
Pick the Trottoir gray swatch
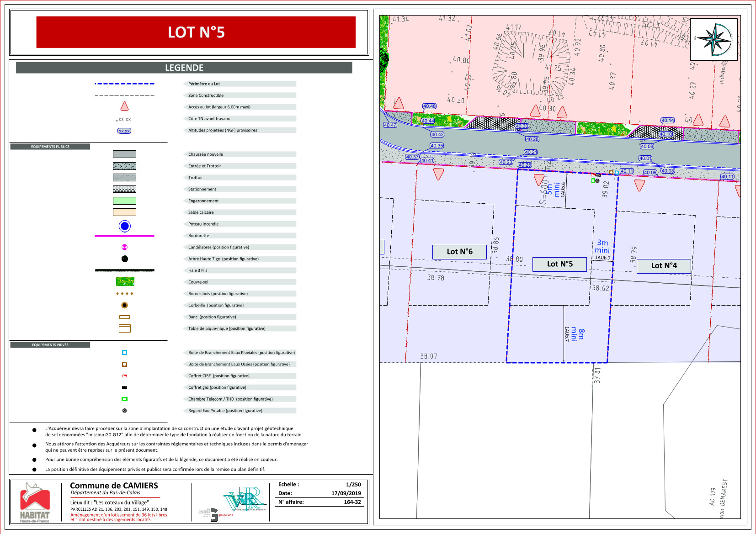coord(124,178)
